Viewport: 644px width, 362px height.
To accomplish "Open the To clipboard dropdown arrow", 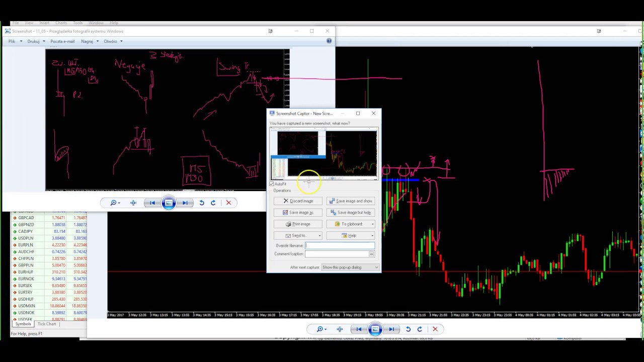I will click(x=372, y=224).
